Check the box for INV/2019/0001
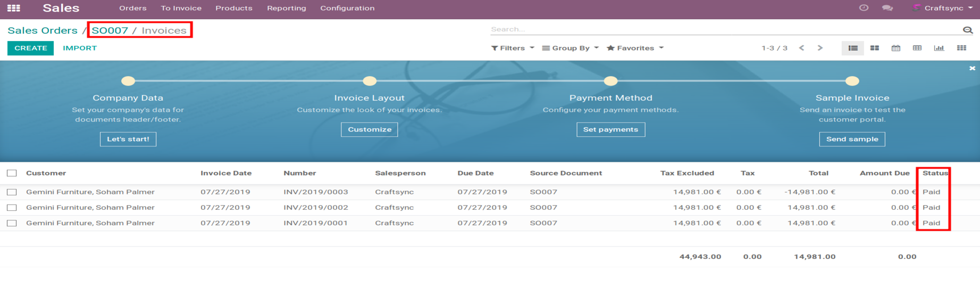Image resolution: width=980 pixels, height=287 pixels. [12, 223]
